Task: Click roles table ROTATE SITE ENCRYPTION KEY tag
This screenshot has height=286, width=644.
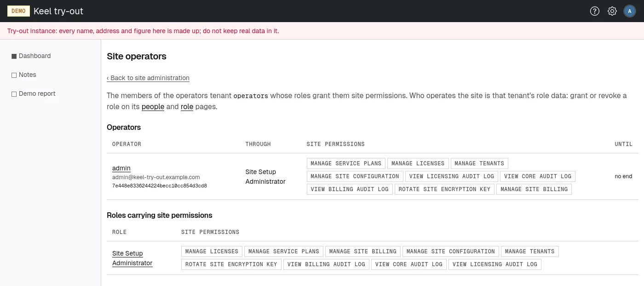Action: [231, 264]
